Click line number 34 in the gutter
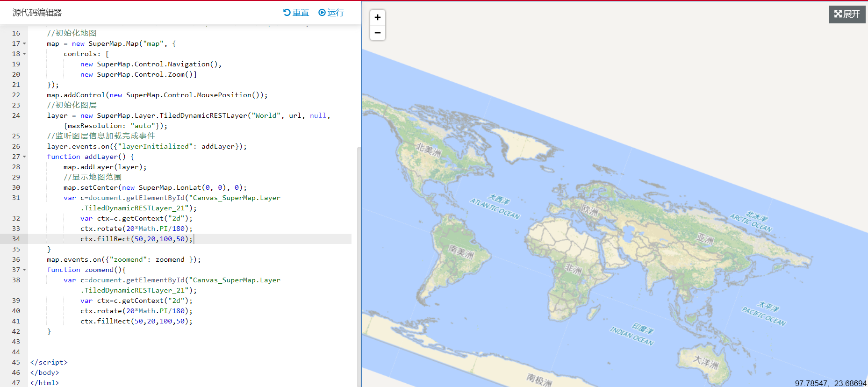 [16, 239]
